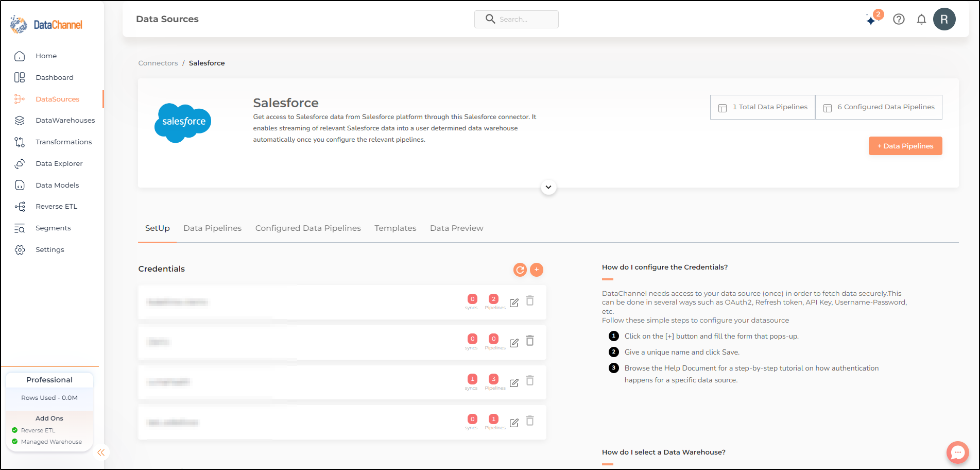Open the user avatar R menu

click(x=944, y=19)
